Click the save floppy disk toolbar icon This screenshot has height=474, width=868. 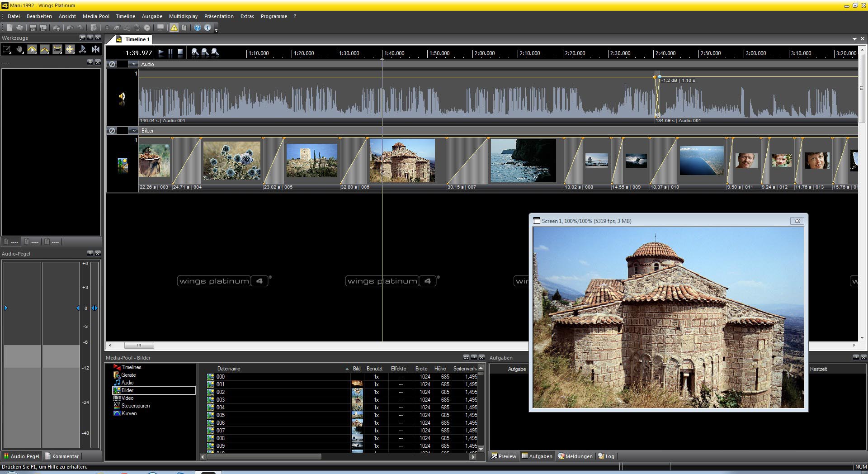coord(33,28)
